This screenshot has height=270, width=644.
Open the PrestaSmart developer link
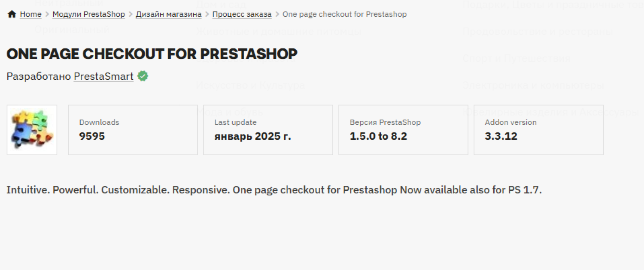point(103,77)
